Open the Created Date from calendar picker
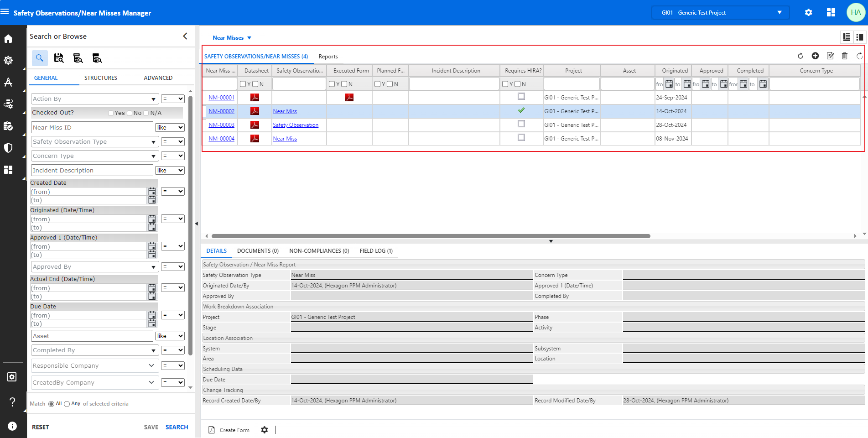The image size is (868, 438). (152, 192)
